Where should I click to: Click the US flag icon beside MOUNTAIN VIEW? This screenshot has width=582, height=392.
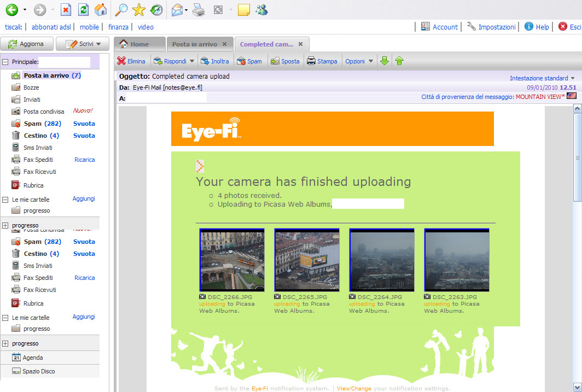point(572,96)
